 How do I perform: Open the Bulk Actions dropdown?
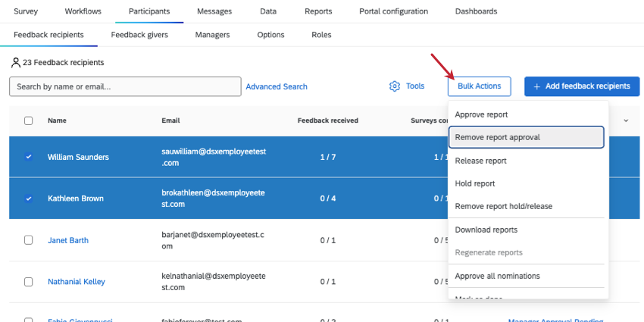pyautogui.click(x=480, y=86)
